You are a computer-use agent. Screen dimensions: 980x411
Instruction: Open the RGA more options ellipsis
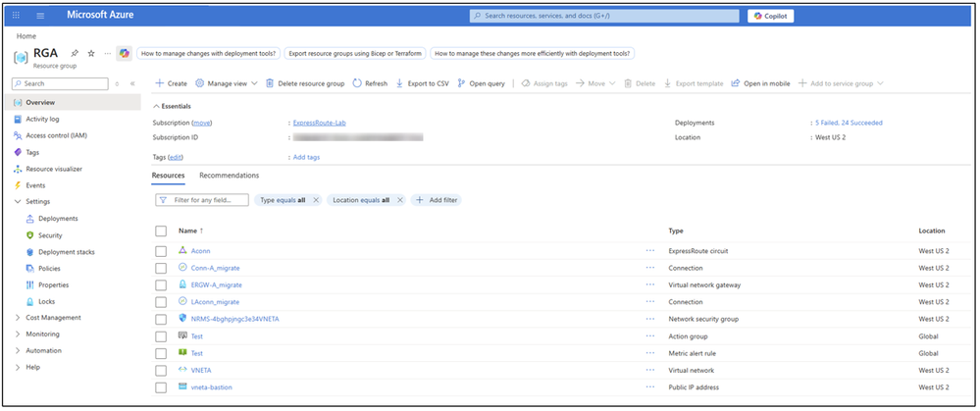(x=108, y=54)
